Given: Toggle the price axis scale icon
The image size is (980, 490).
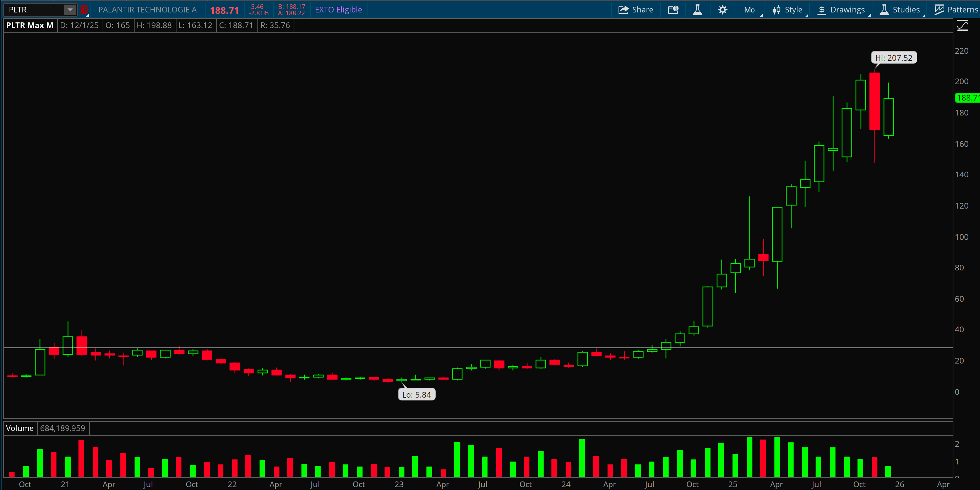Looking at the screenshot, I should 963,26.
